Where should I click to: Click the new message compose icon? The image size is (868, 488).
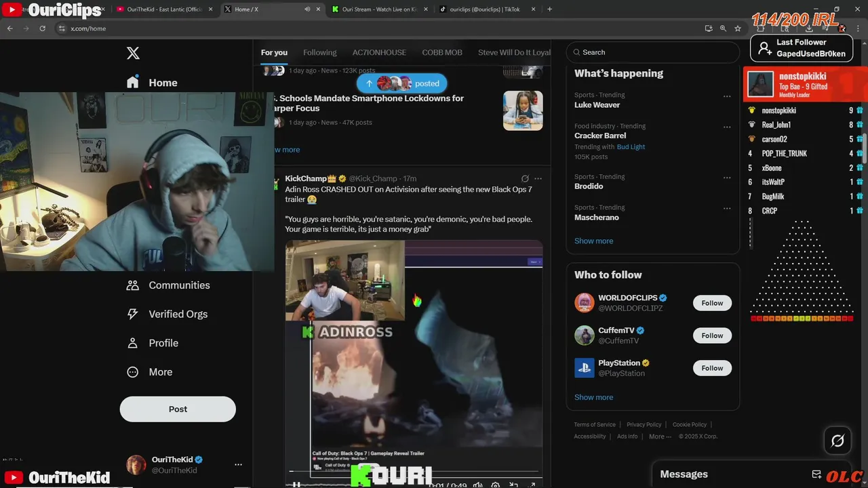[816, 474]
